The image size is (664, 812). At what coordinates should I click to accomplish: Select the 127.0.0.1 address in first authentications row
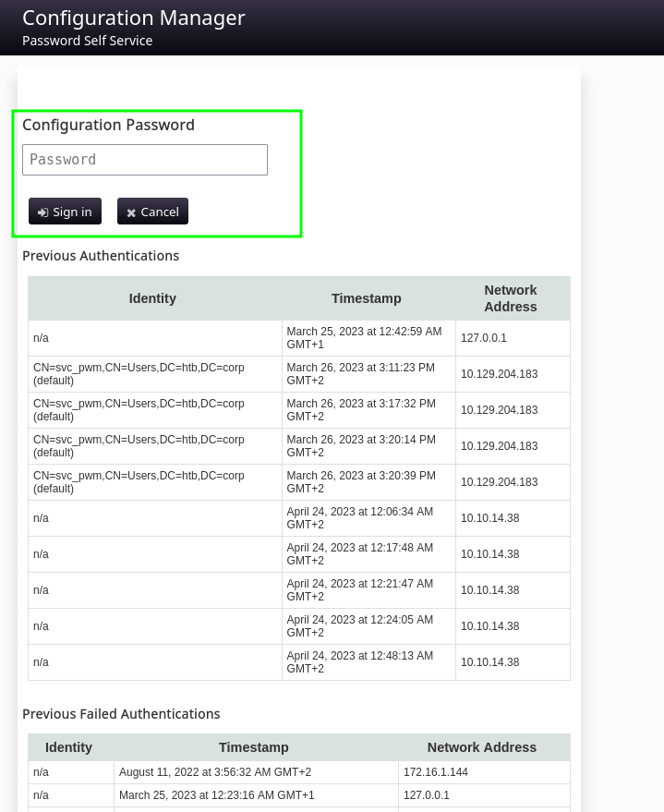(484, 338)
